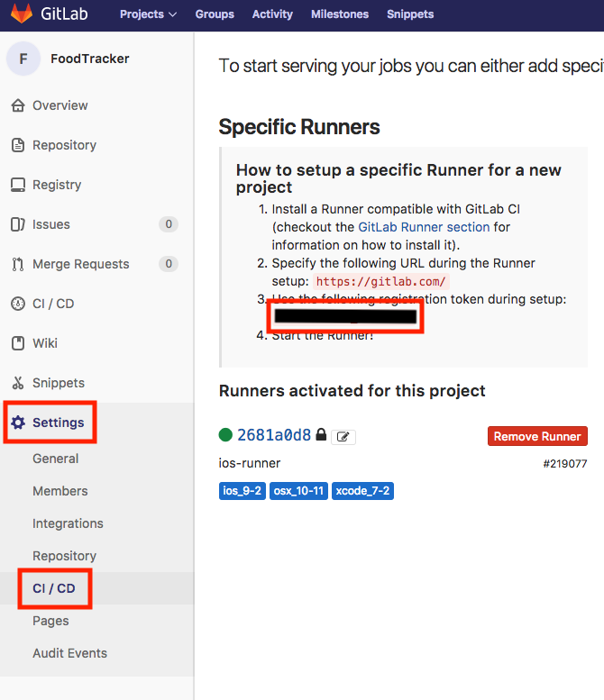
Task: Click the Runners activated for this project heading
Action: pos(352,391)
